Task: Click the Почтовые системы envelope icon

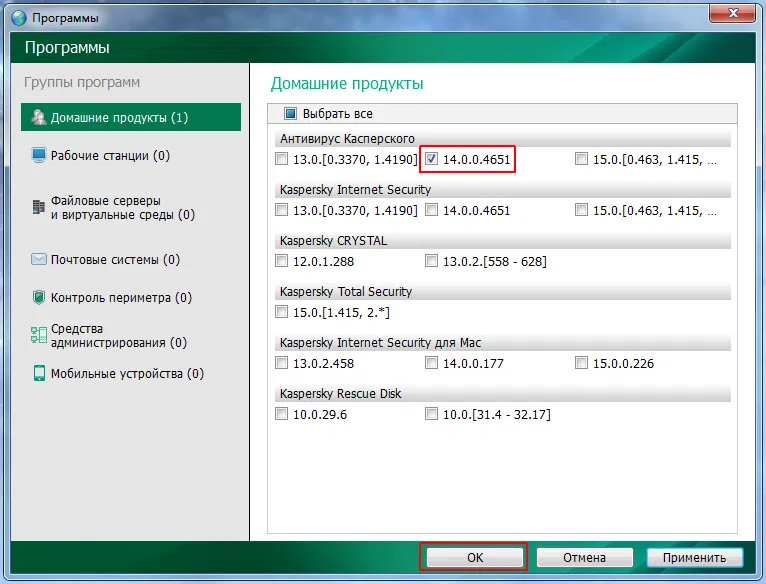Action: click(39, 259)
